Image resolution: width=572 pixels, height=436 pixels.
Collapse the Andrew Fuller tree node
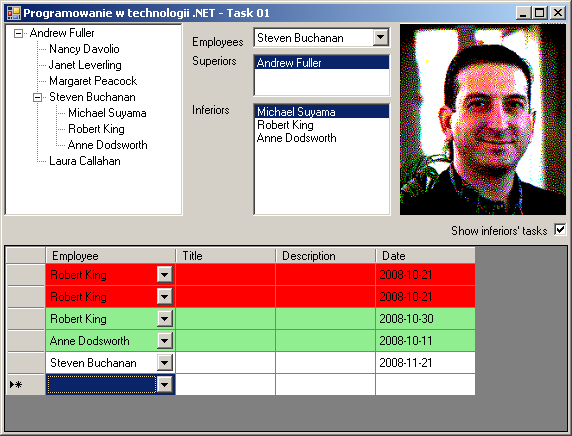pos(18,34)
